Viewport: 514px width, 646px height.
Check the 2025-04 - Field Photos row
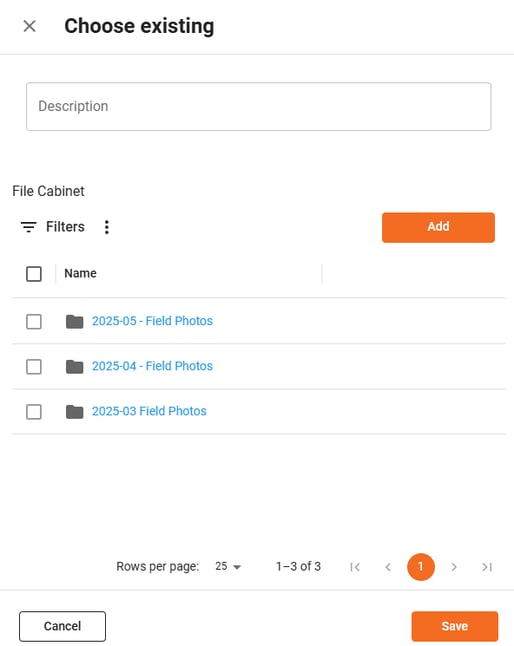click(34, 366)
